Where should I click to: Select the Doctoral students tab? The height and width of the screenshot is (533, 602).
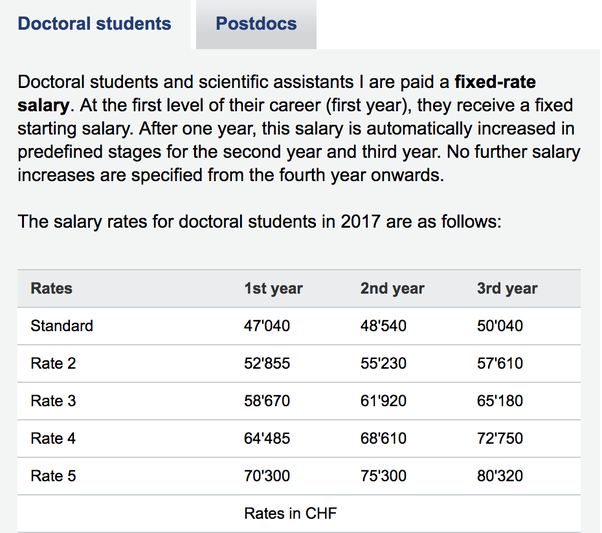coord(95,23)
